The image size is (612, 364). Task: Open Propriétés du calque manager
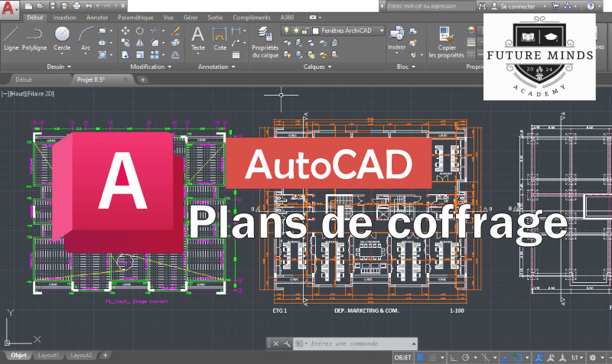265,42
